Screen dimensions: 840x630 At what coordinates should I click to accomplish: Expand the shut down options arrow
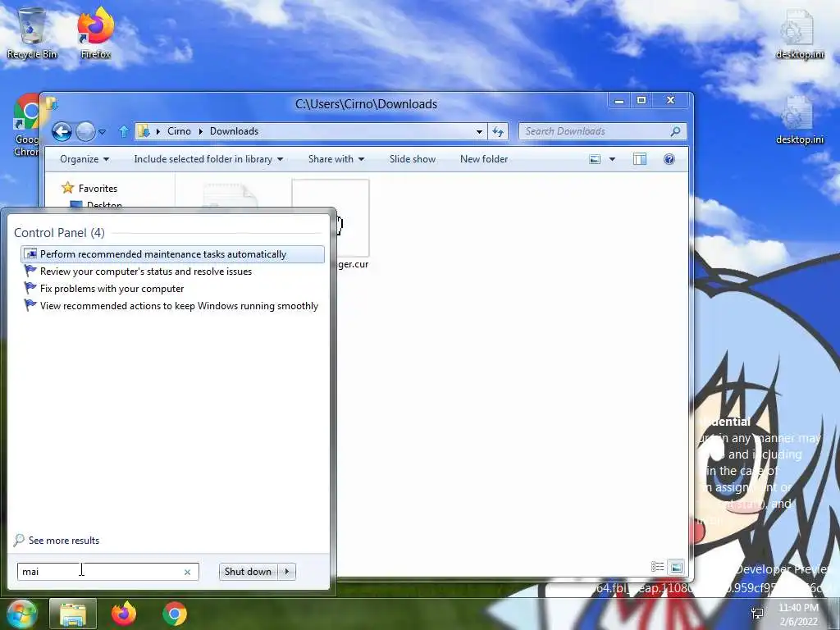point(287,572)
